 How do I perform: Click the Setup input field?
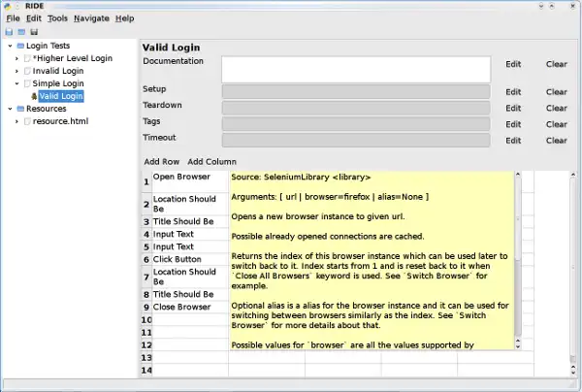coord(356,91)
